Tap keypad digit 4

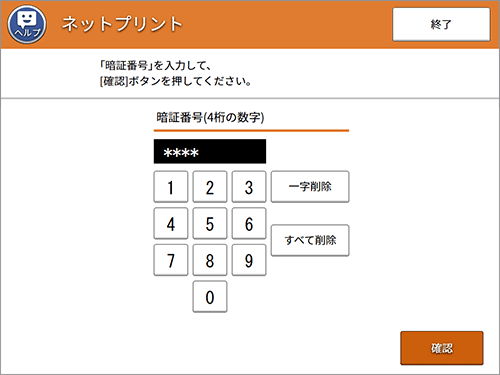[x=171, y=223]
